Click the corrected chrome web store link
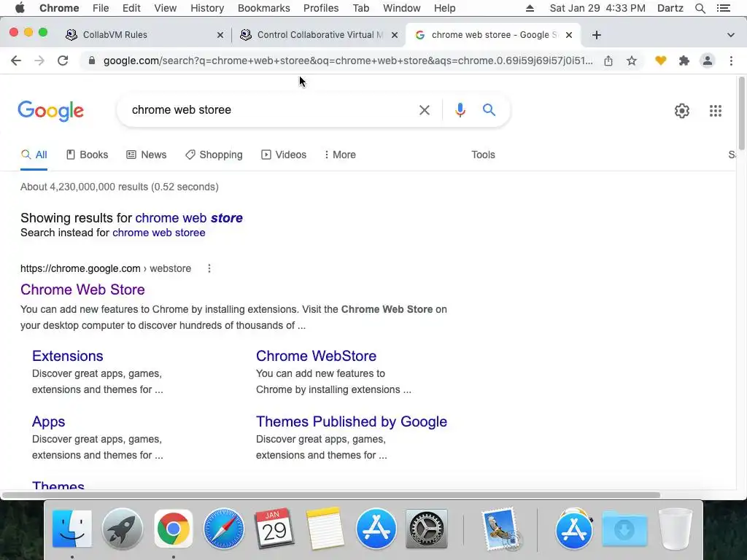Image resolution: width=747 pixels, height=560 pixels. pos(189,218)
